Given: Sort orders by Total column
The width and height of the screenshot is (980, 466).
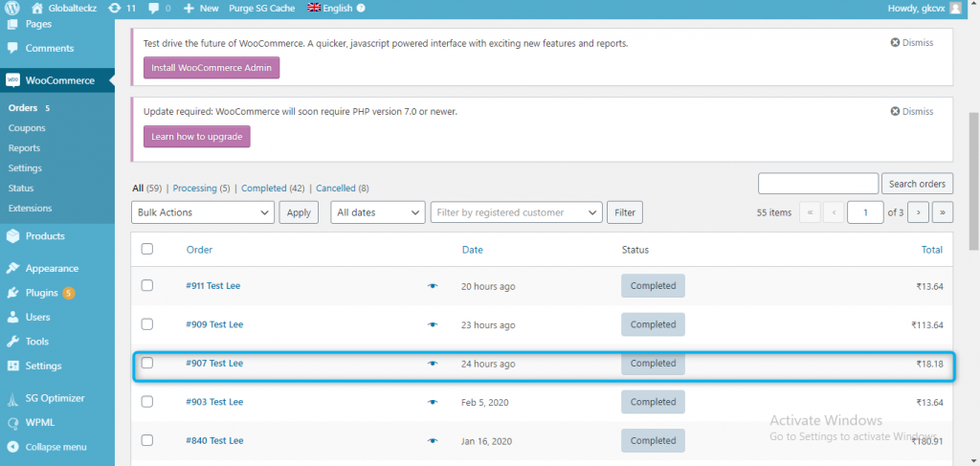Looking at the screenshot, I should click(x=932, y=249).
